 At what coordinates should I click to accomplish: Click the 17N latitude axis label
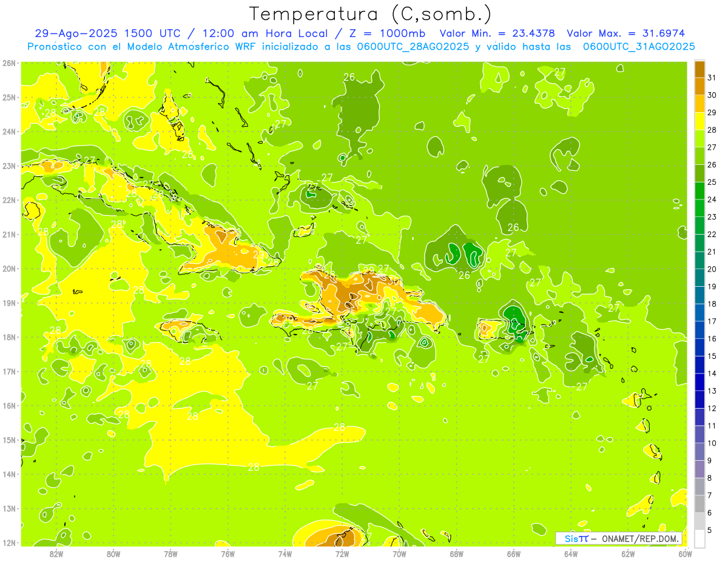pos(9,372)
